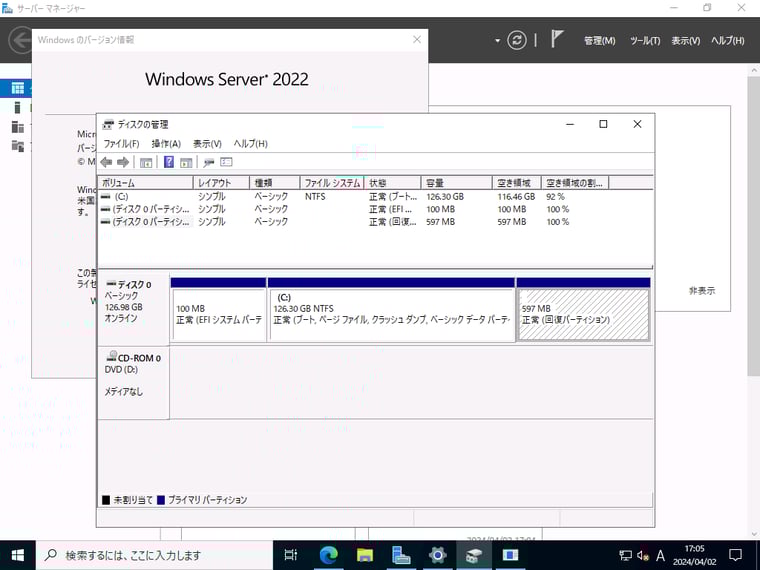Open the 表示(V) menu in Server Manager

coord(686,41)
